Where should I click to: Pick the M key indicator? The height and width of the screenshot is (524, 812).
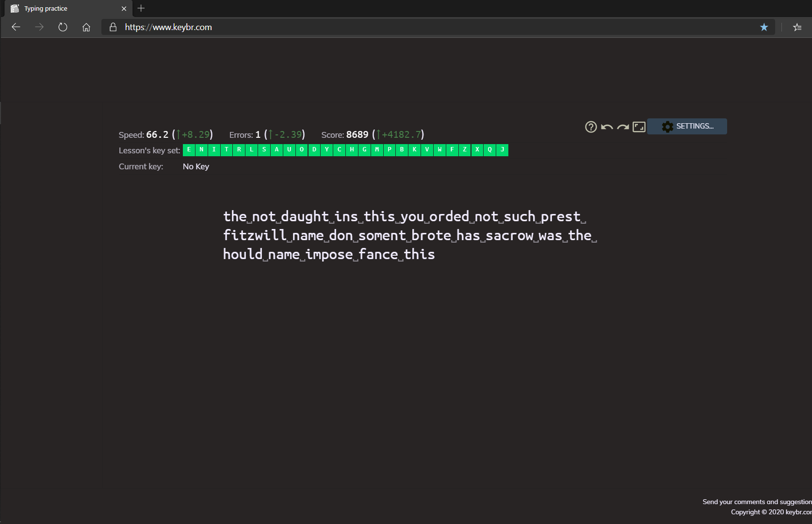click(377, 150)
